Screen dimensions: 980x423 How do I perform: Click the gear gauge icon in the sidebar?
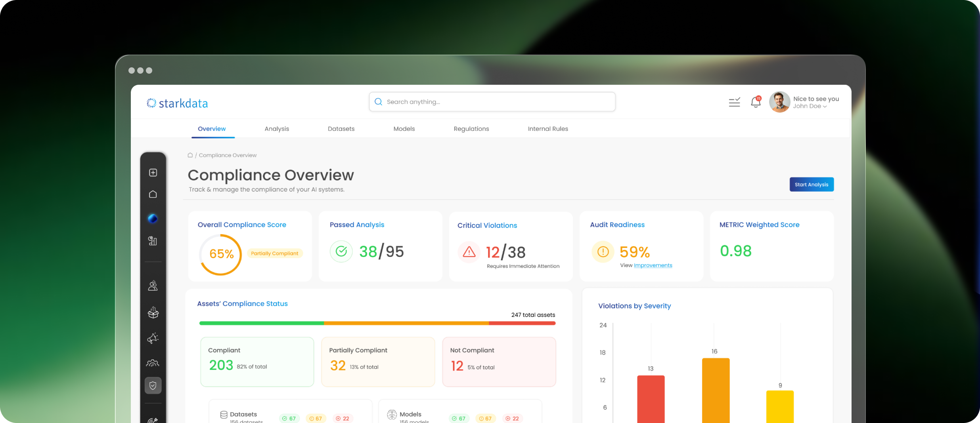[x=153, y=363]
